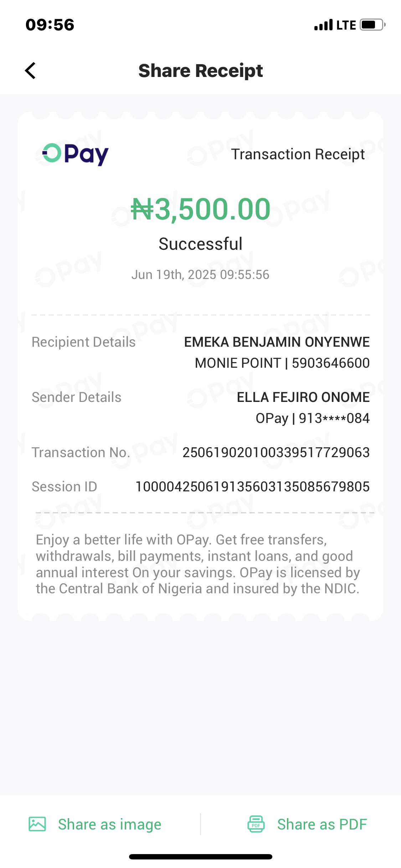The height and width of the screenshot is (868, 401).
Task: Tap the battery status icon
Action: (x=372, y=25)
